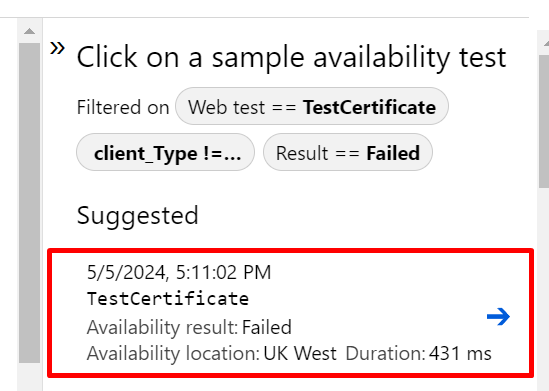Click the left scrollbar up arrow
The width and height of the screenshot is (549, 391).
pyautogui.click(x=29, y=32)
